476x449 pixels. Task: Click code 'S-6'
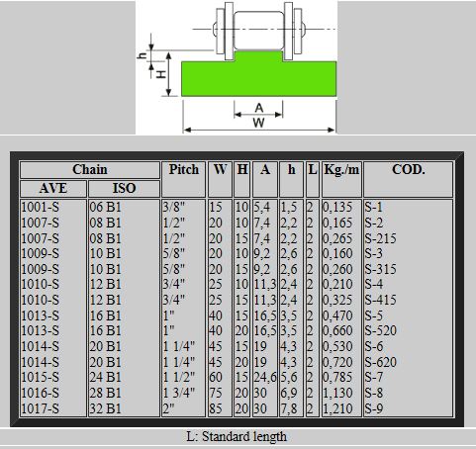click(374, 346)
